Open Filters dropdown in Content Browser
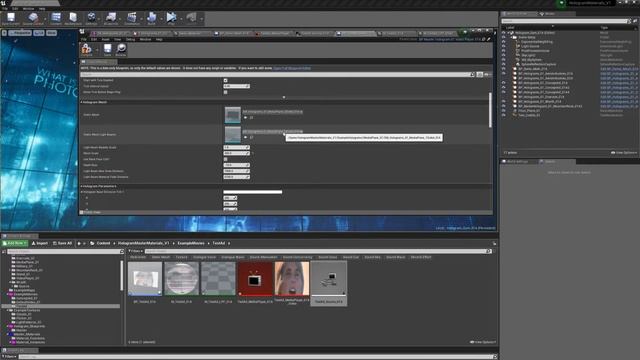This screenshot has height=360, width=640. (136, 251)
